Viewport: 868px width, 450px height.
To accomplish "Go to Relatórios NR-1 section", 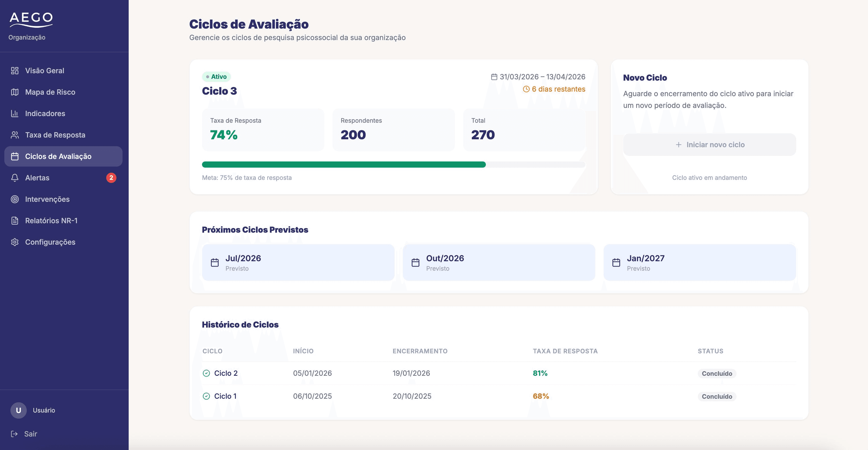I will click(63, 221).
